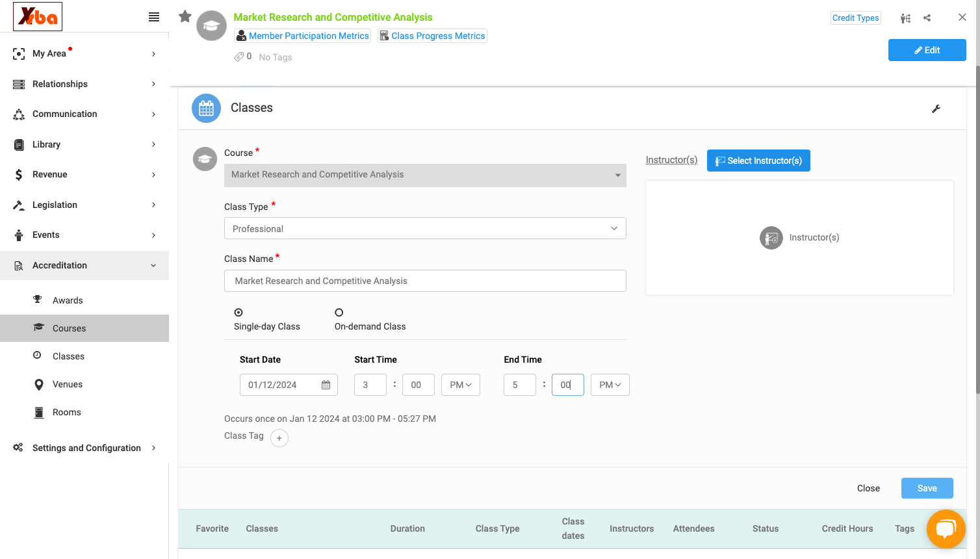Open the hamburger sidebar menu
Image resolution: width=980 pixels, height=559 pixels.
[154, 17]
